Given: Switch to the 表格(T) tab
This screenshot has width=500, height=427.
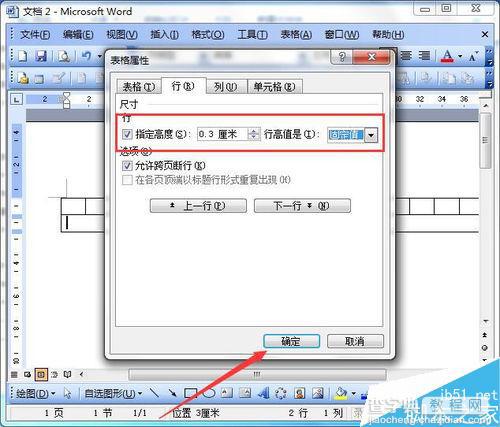Looking at the screenshot, I should (x=139, y=87).
